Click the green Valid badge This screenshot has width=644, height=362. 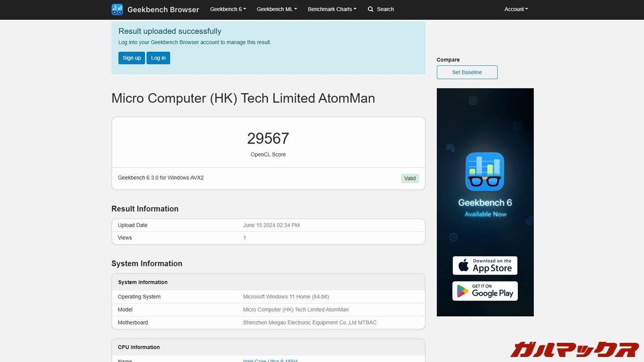click(x=410, y=178)
